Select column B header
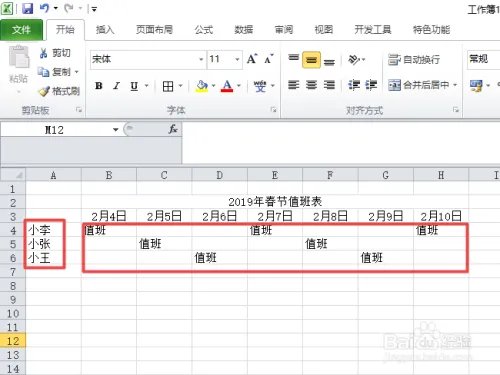Screen dimensions: 500x375 point(109,175)
